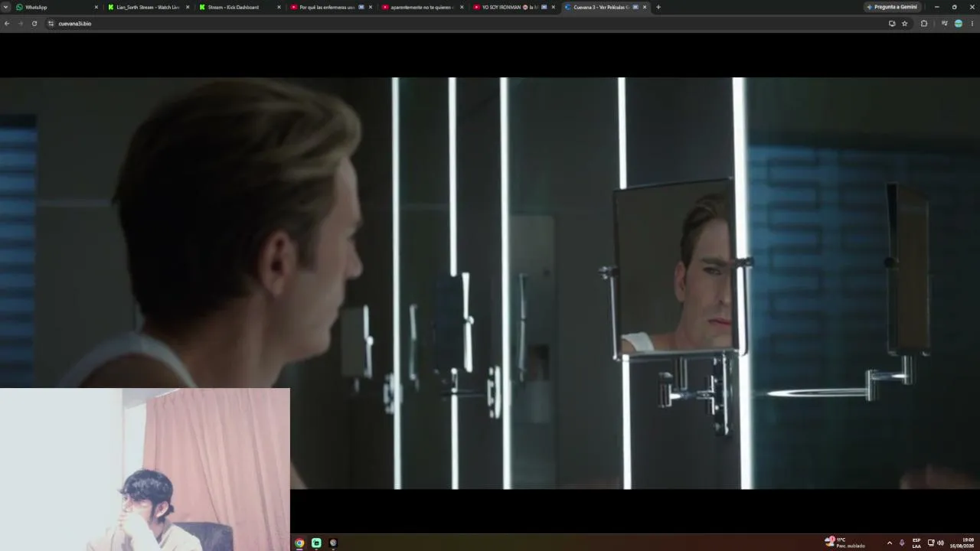
Task: Open a new browser tab
Action: pos(658,7)
